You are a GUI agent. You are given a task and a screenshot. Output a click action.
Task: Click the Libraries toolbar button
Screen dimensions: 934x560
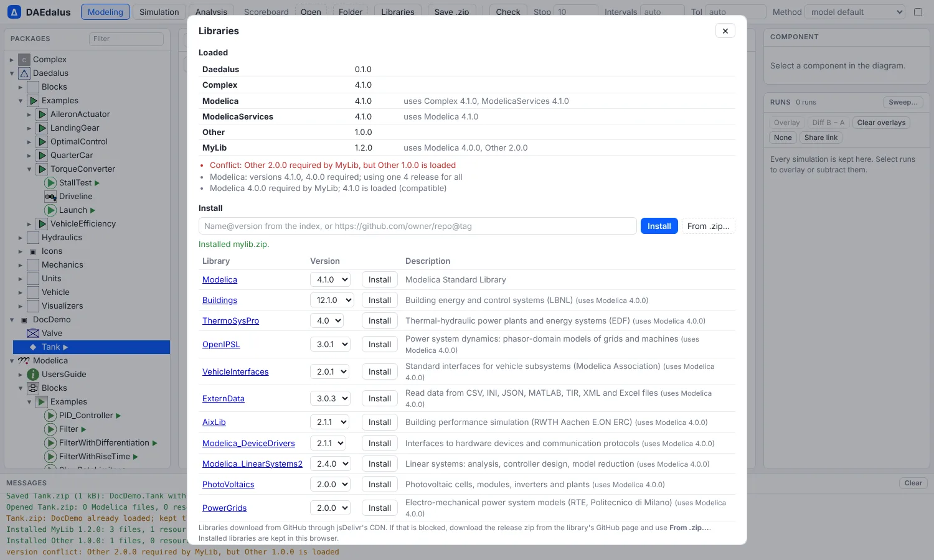coord(398,12)
